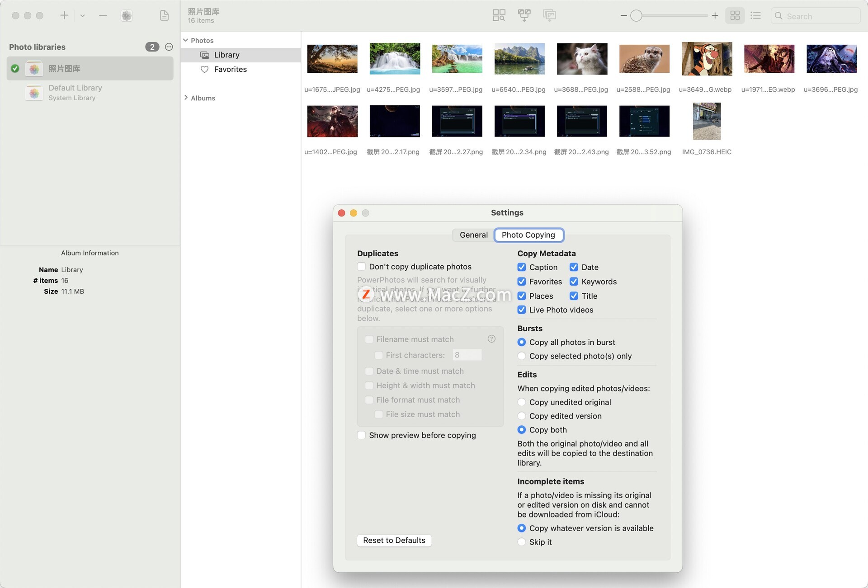
Task: Click the add library plus icon
Action: 64,16
